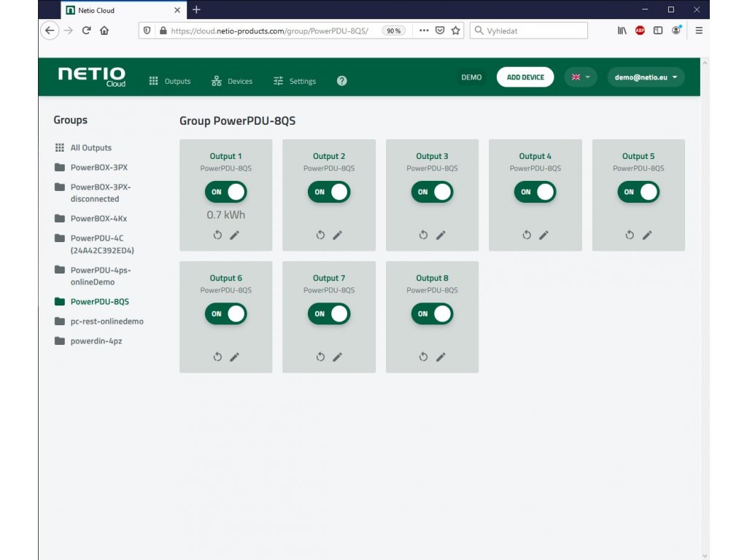This screenshot has width=747, height=560.
Task: Edit Output 4 using the pencil icon
Action: (543, 235)
